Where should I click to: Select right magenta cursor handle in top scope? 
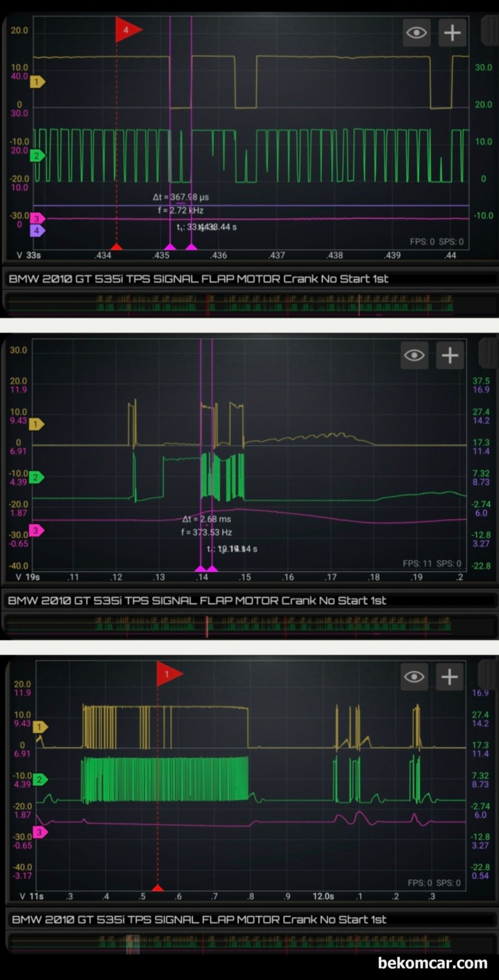[191, 247]
